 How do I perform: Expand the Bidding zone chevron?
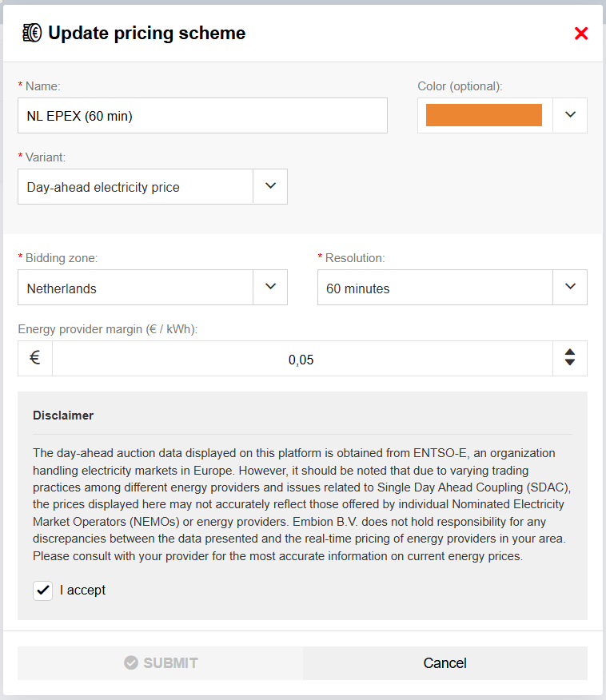click(270, 287)
